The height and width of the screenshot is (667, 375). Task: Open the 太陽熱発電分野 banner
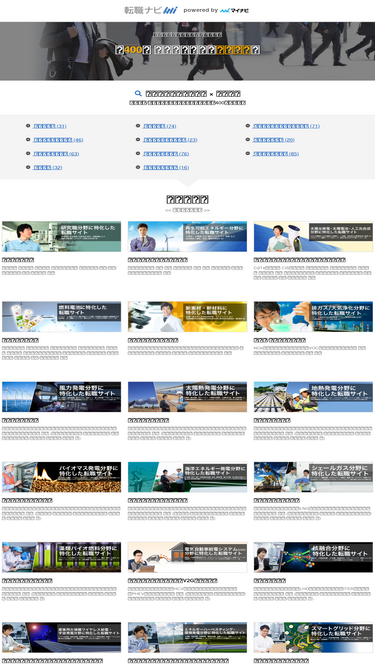187,397
